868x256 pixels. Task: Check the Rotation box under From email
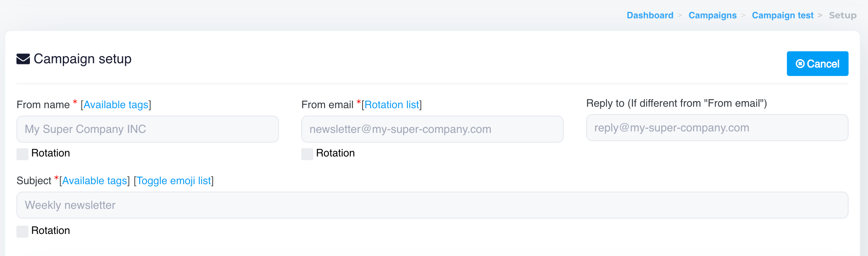(x=307, y=154)
